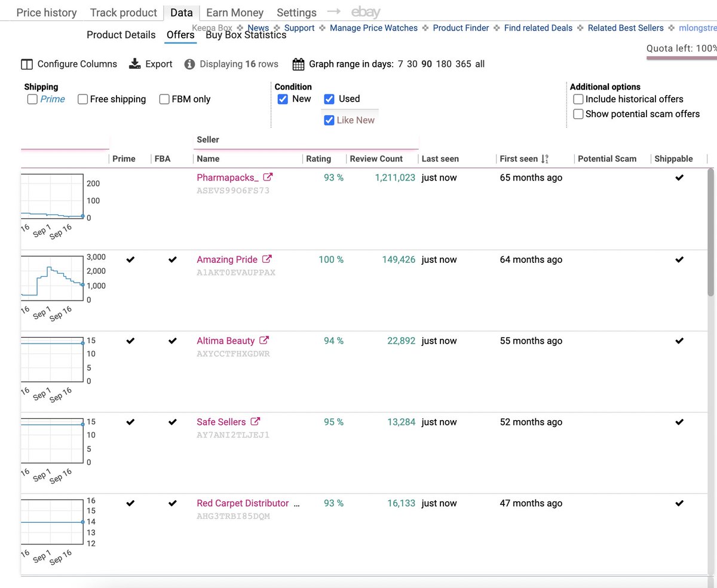Image resolution: width=717 pixels, height=588 pixels.
Task: Set graph range to 365 days
Action: pyautogui.click(x=463, y=64)
